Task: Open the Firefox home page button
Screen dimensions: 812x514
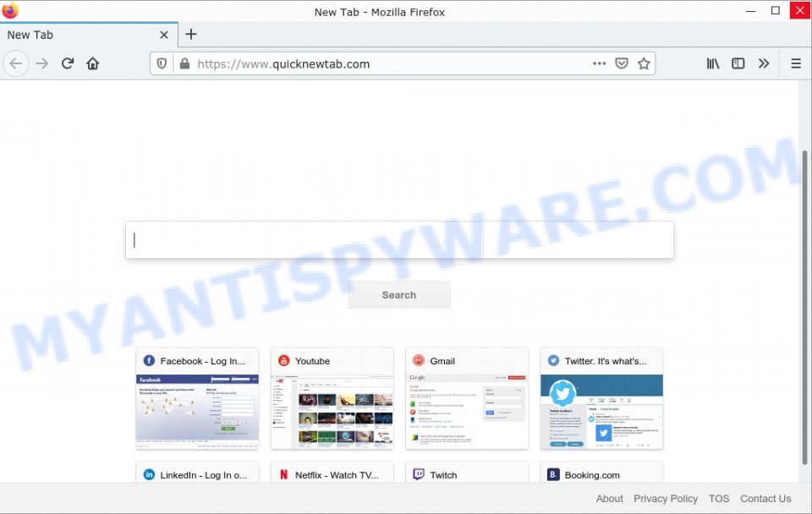Action: 93,63
